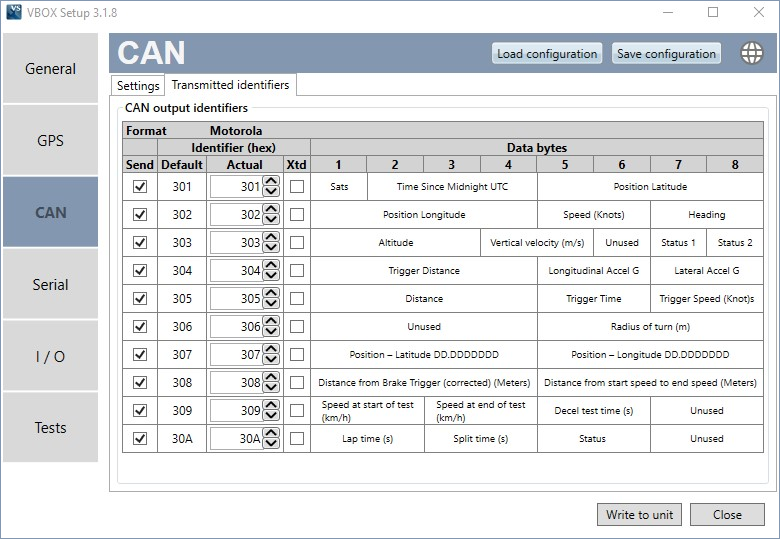
Task: Uncheck Send for identifier 306
Action: pos(140,327)
